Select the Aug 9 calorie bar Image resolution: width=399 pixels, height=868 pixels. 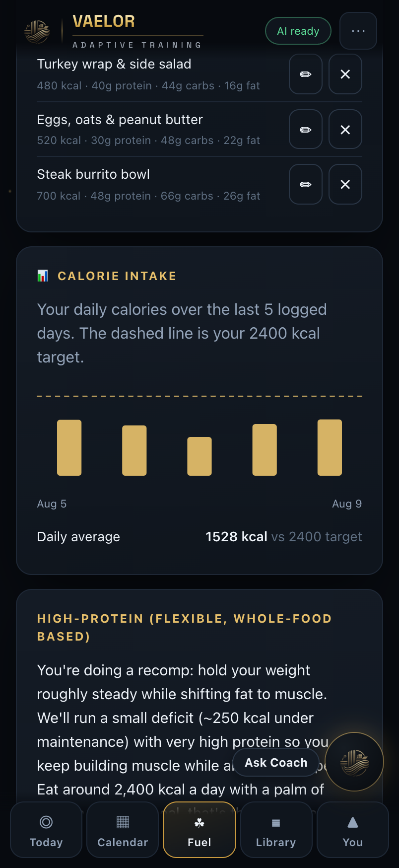[x=330, y=447]
